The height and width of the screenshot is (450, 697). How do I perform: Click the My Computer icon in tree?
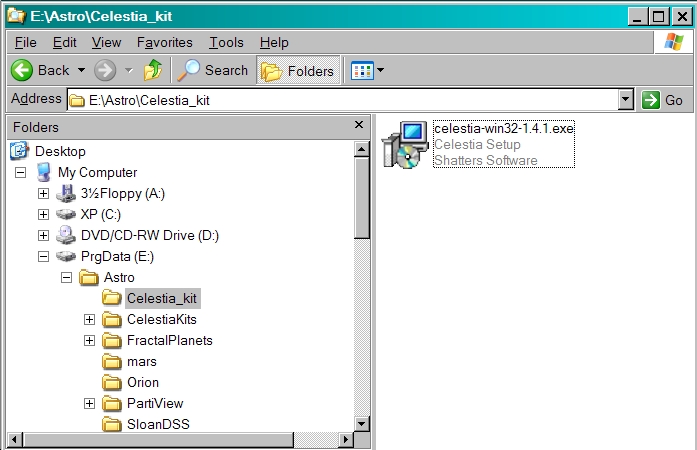(44, 172)
